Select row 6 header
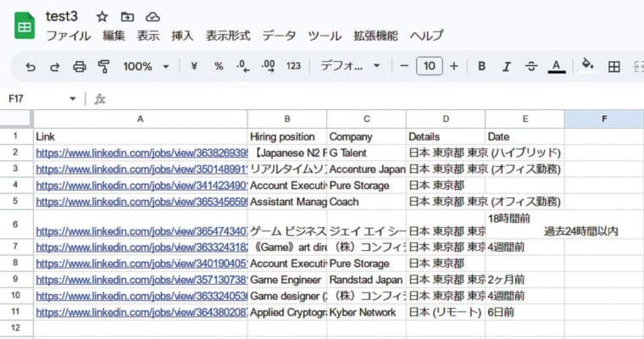644x339 pixels. click(15, 225)
